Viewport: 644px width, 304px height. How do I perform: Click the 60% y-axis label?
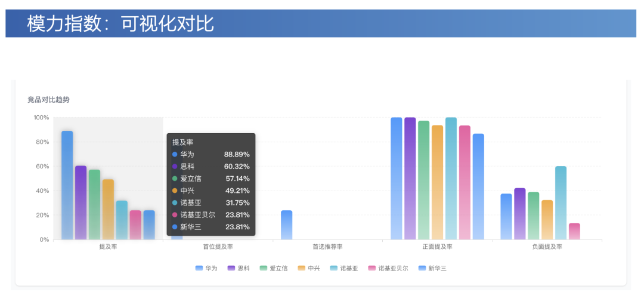tap(43, 166)
